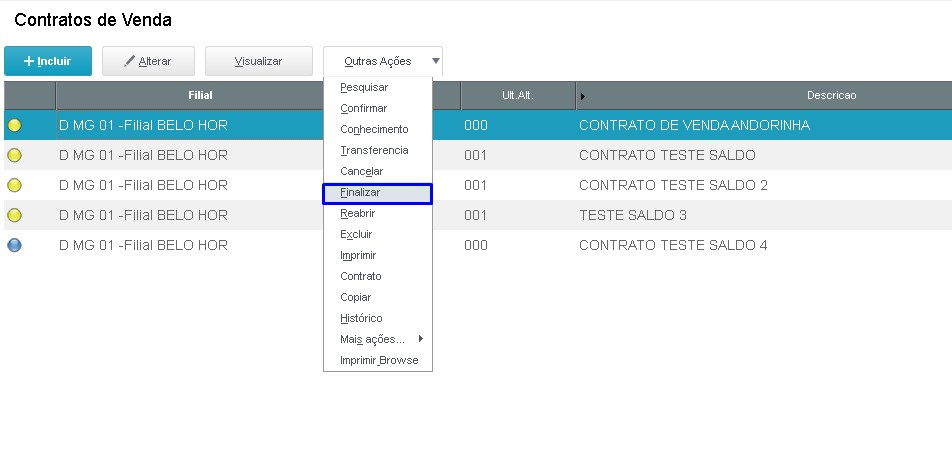Screen dimensions: 952x451
Task: Click the Ult.Alt. column header
Action: coord(518,95)
